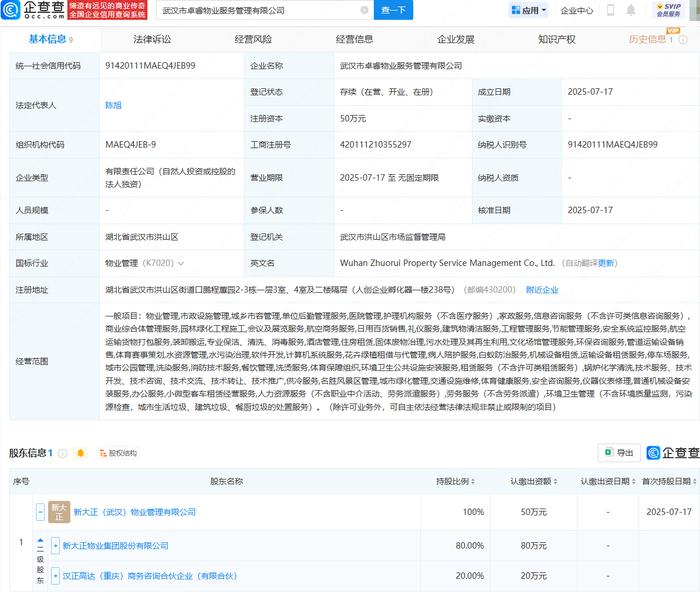700x594 pixels.
Task: Click 武汉市洪山区市场监督管理局 text
Action: click(x=393, y=237)
